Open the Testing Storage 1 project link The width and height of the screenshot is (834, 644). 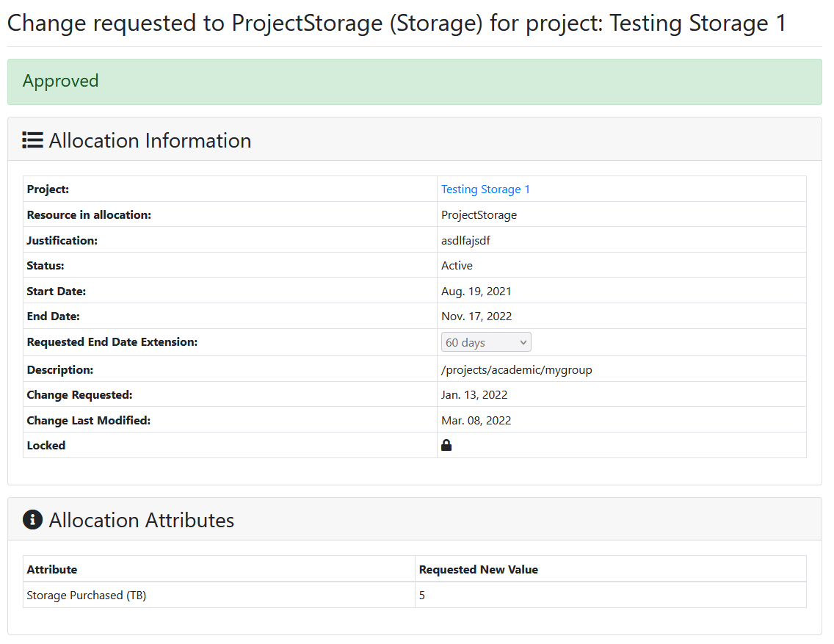click(485, 189)
